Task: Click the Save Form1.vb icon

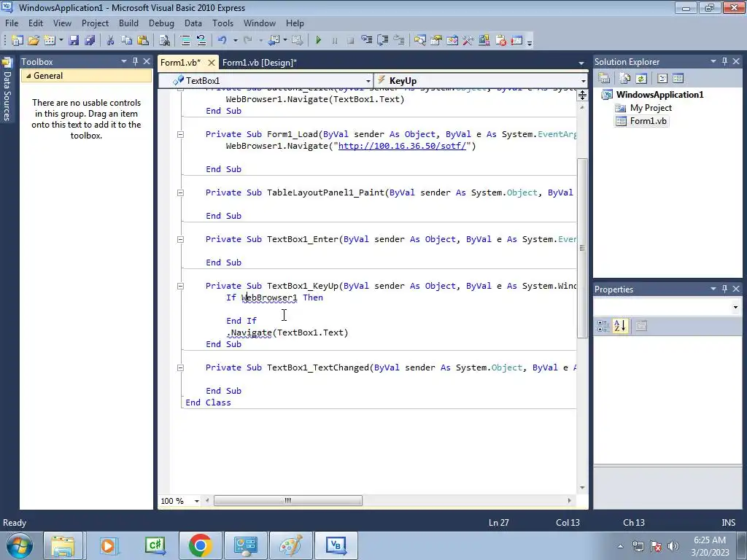Action: 74,41
